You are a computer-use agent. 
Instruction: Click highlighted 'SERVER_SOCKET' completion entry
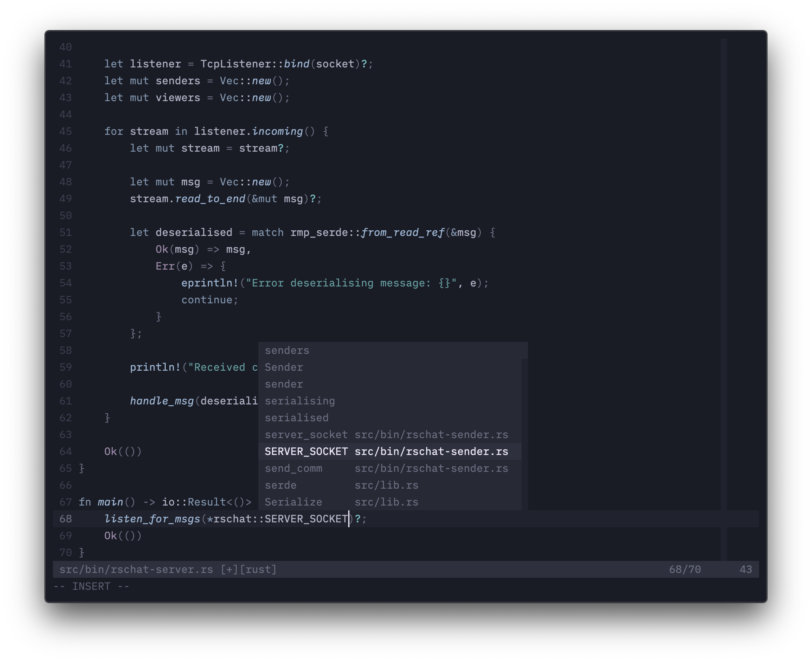[306, 452]
